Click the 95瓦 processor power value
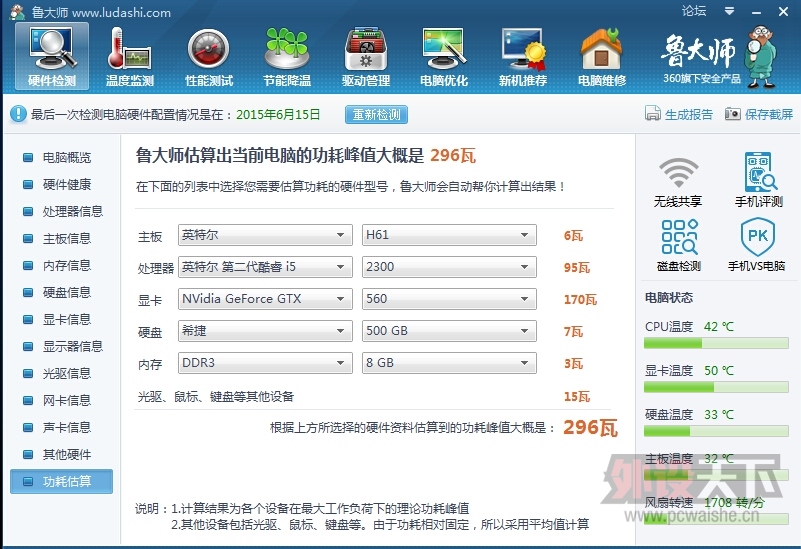This screenshot has width=801, height=549. [x=577, y=268]
